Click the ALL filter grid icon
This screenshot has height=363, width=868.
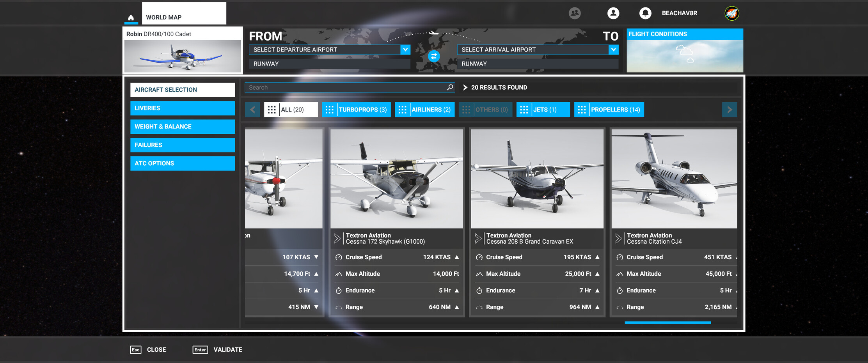point(272,110)
